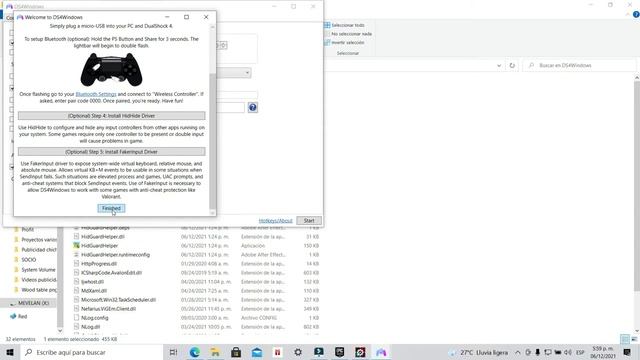Click ESP input language indicator
This screenshot has height=360, width=640.
(580, 353)
